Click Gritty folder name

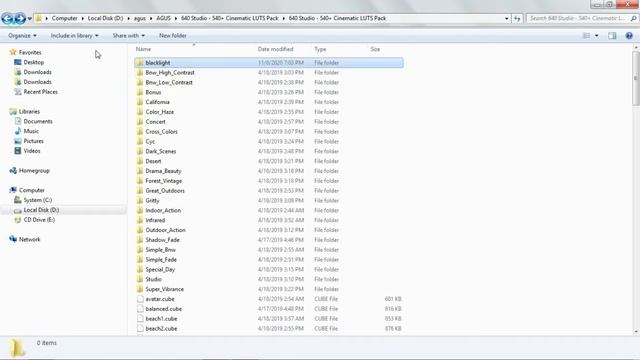152,200
